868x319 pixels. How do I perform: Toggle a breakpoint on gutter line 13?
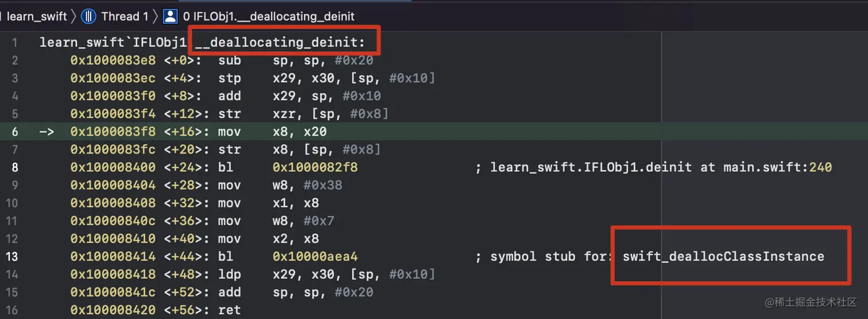click(12, 256)
